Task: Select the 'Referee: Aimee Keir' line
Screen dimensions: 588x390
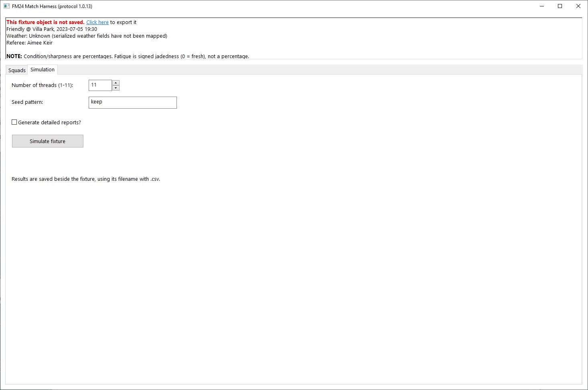Action: (30, 43)
